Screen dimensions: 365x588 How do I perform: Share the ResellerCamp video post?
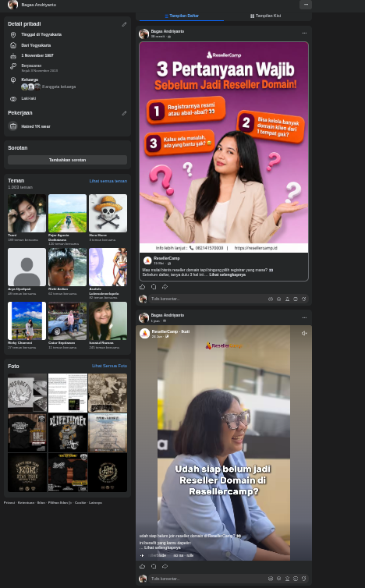coord(165,566)
